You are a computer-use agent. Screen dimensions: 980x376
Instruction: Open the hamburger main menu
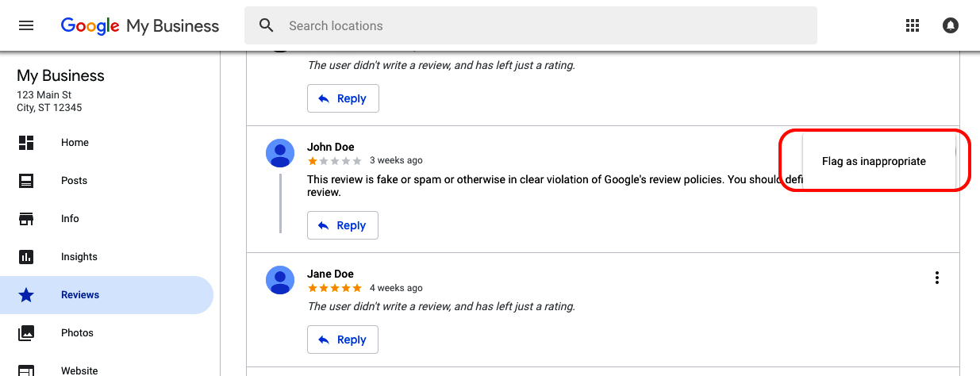point(26,25)
